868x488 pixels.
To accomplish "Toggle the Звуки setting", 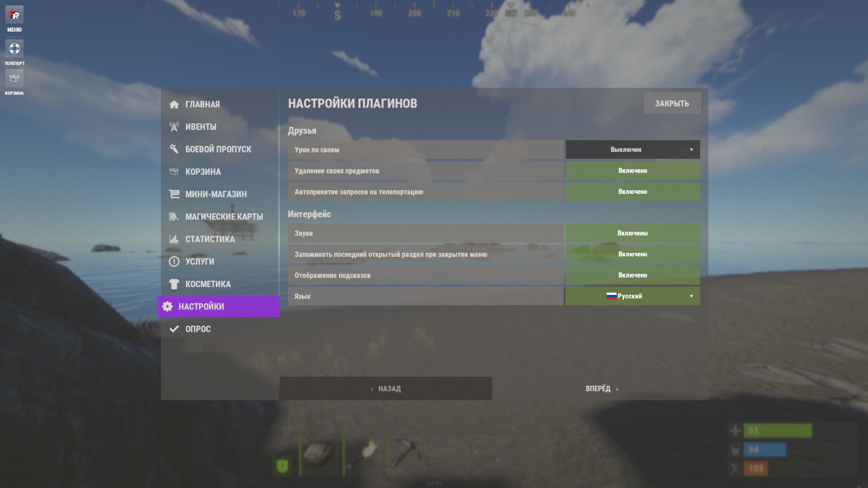I will 633,233.
